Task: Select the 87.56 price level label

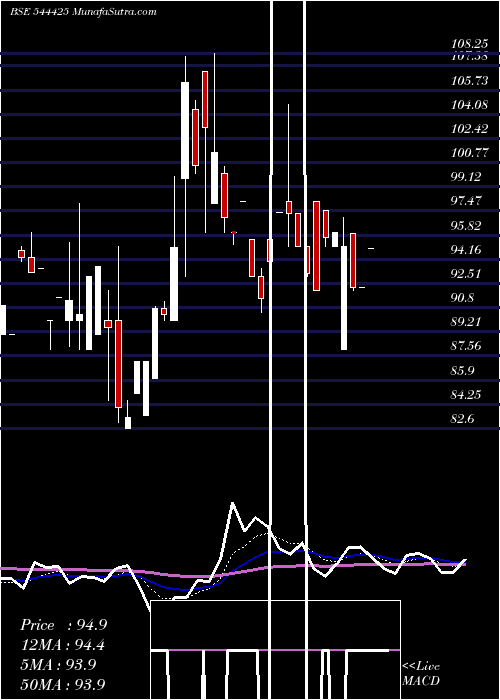Action: tap(467, 346)
